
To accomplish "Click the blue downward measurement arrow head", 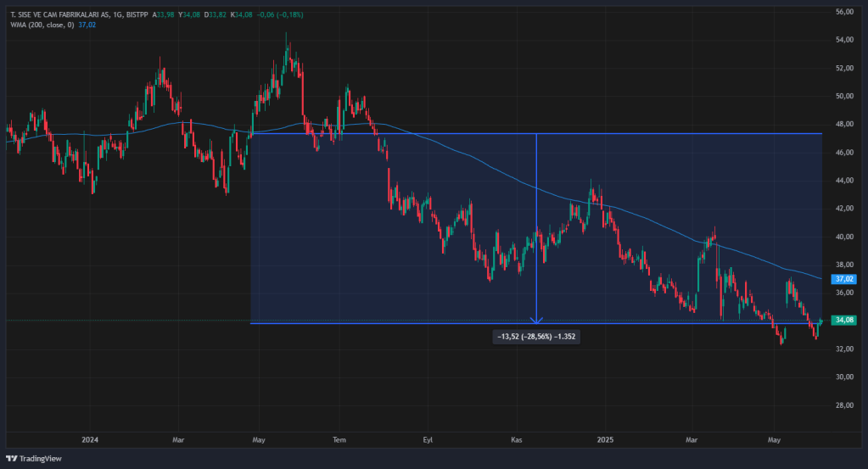I will pyautogui.click(x=536, y=319).
